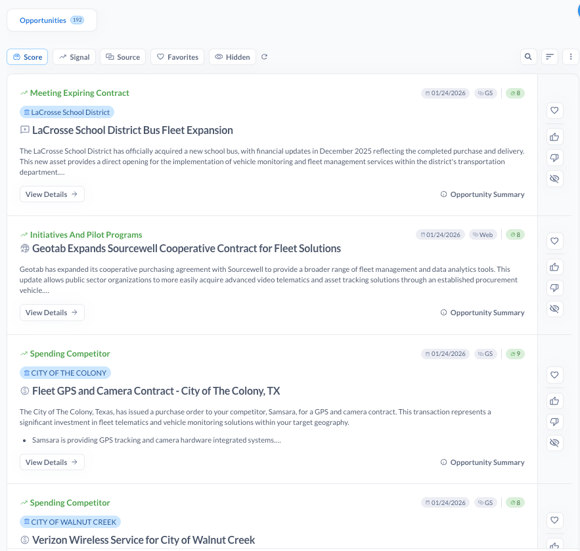Hide the LaCrosse Bus Fleet opportunity

click(x=554, y=179)
